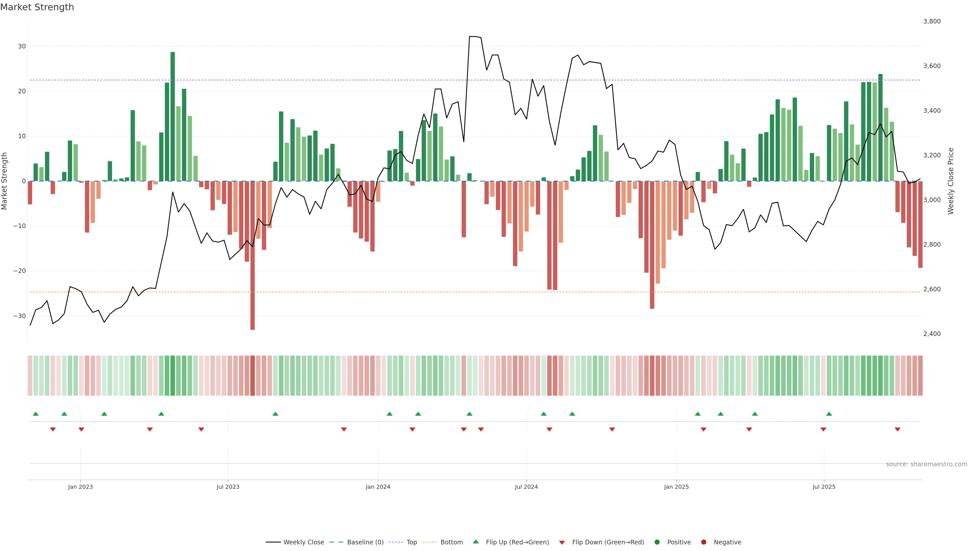Click the leftmost red flip-down triangle marker
This screenshot has width=980, height=551.
[x=53, y=429]
